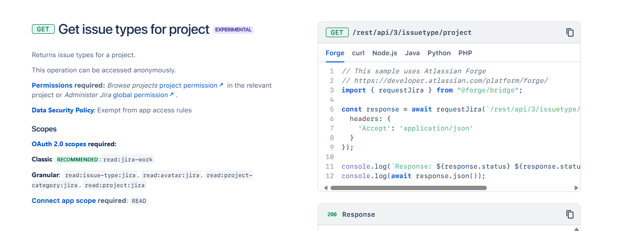Open the Data Security Policy link

(x=63, y=110)
